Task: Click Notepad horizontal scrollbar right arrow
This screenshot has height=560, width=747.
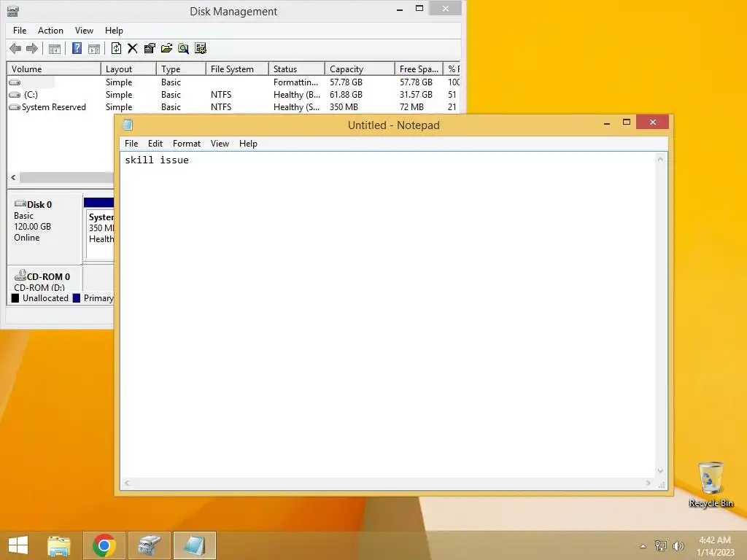Action: [x=648, y=483]
